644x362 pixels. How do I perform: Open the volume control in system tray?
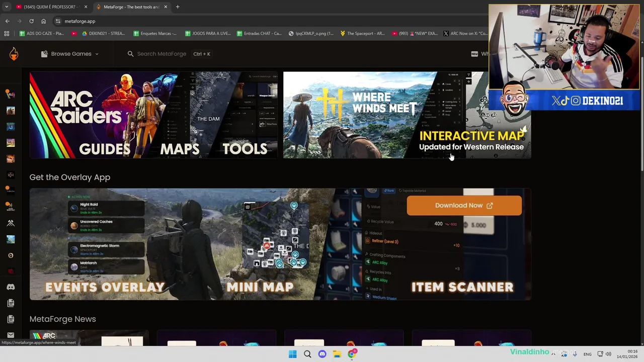pos(608,354)
